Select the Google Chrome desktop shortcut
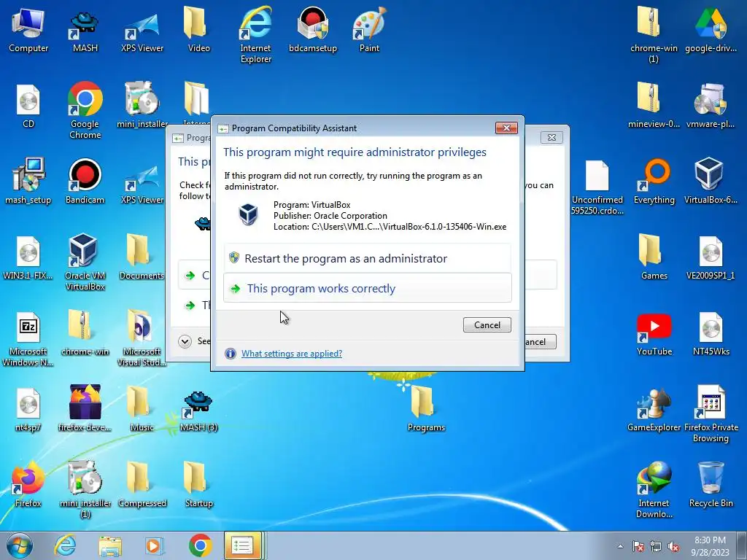Screen dimensions: 747x560 pyautogui.click(x=85, y=111)
